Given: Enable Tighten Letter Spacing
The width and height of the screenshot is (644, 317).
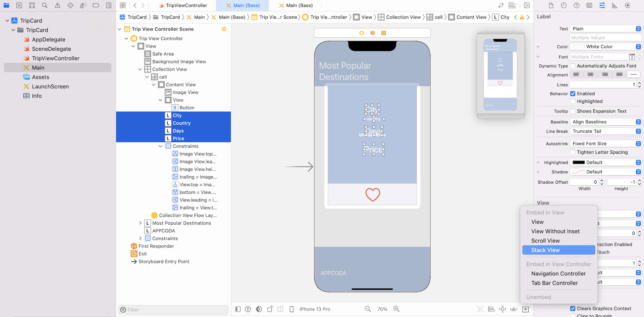Looking at the screenshot, I should pyautogui.click(x=573, y=152).
